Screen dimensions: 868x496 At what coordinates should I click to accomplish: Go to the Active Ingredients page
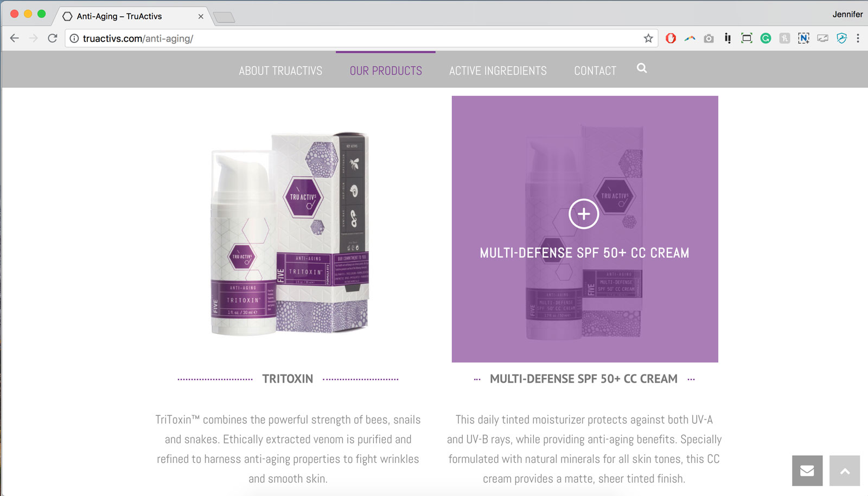[x=498, y=71]
